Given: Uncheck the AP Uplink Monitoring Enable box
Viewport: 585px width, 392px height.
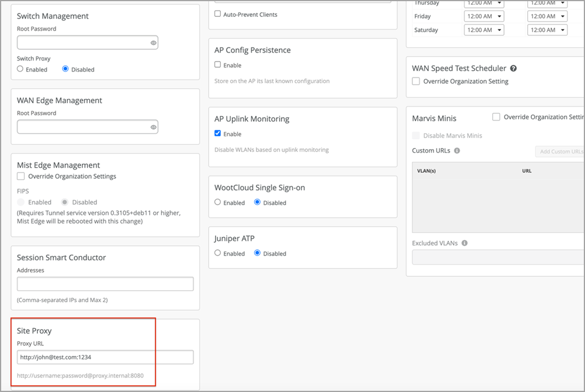Looking at the screenshot, I should click(x=218, y=134).
